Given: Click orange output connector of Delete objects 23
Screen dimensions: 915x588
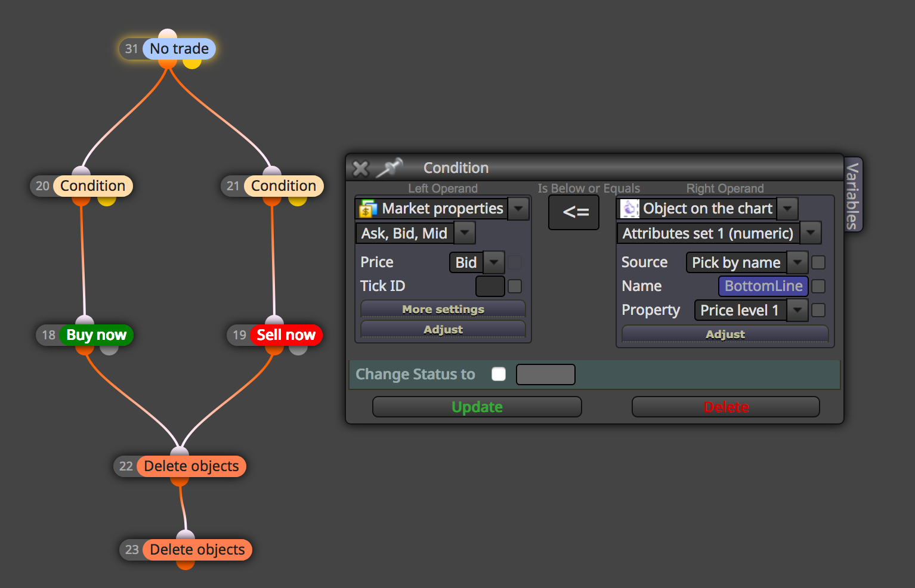Looking at the screenshot, I should pos(186,565).
